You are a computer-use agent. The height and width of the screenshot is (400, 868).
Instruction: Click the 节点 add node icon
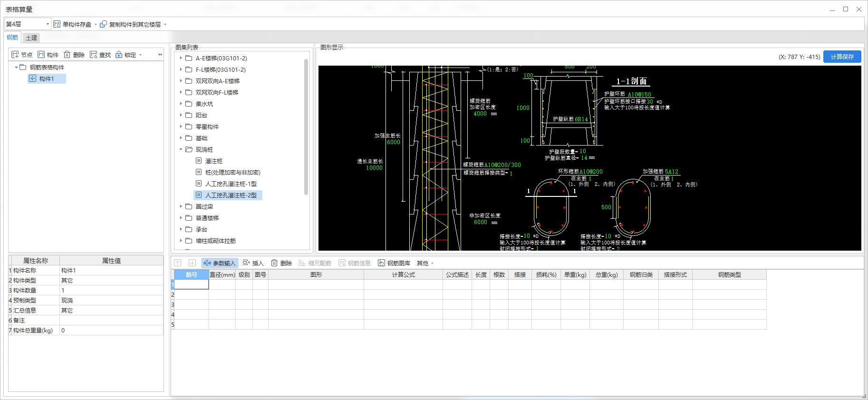click(15, 55)
